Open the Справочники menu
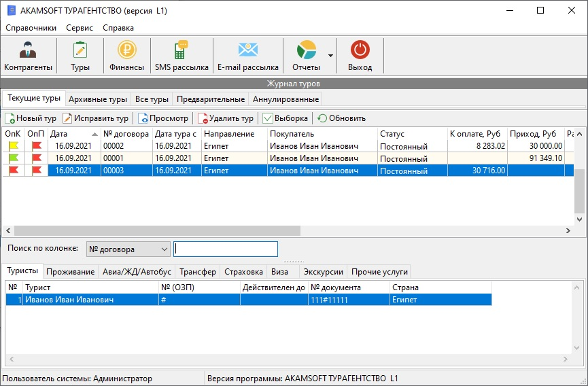This screenshot has width=588, height=386. click(31, 28)
